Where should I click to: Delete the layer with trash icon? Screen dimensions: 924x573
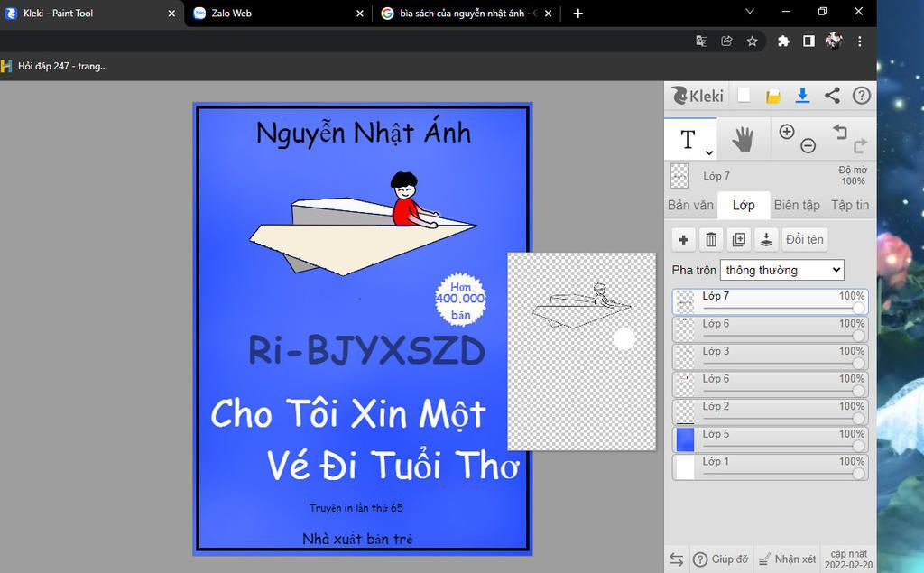point(711,239)
